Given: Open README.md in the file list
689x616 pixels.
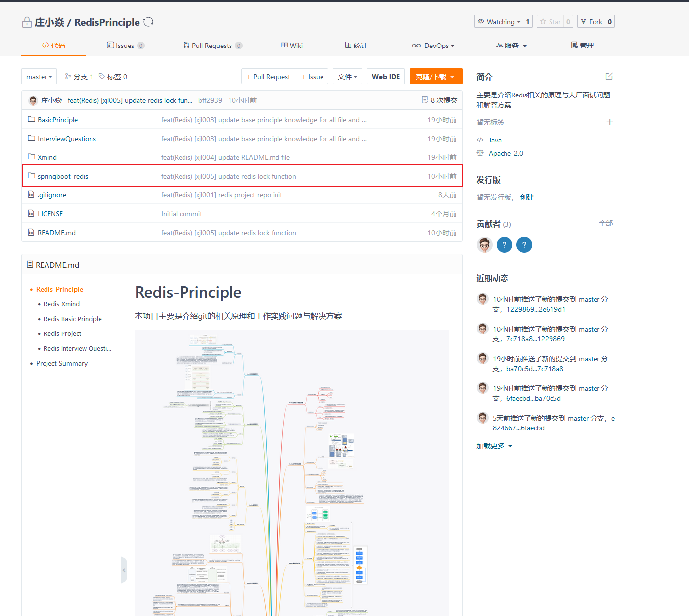Looking at the screenshot, I should tap(56, 233).
